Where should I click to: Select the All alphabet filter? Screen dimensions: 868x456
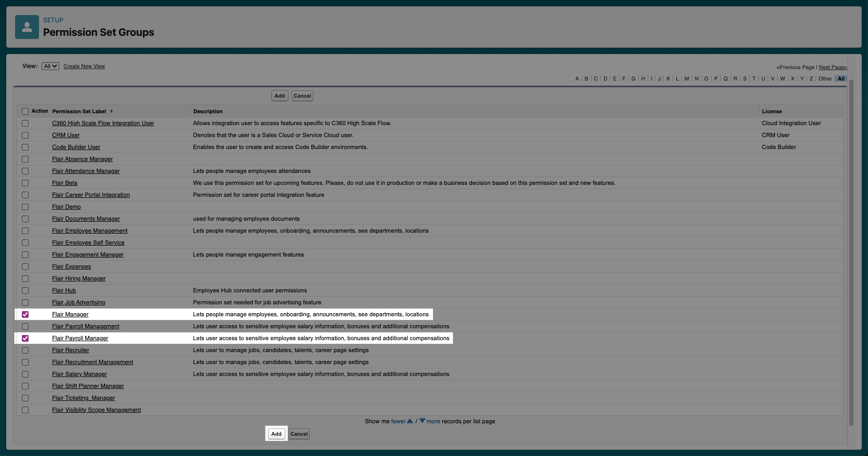coord(841,79)
